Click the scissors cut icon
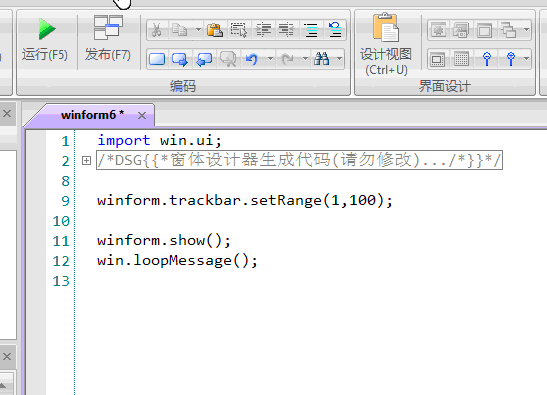Screen dimensions: 547x395 tap(157, 30)
